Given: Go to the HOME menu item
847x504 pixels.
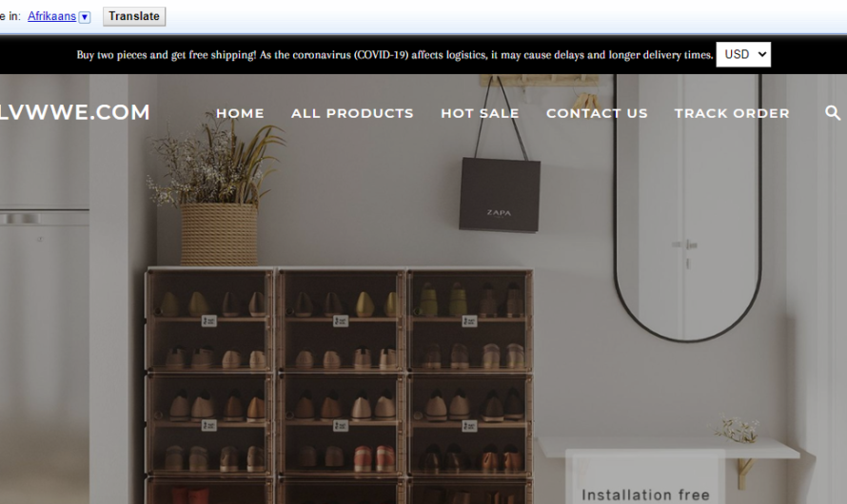Looking at the screenshot, I should point(240,113).
